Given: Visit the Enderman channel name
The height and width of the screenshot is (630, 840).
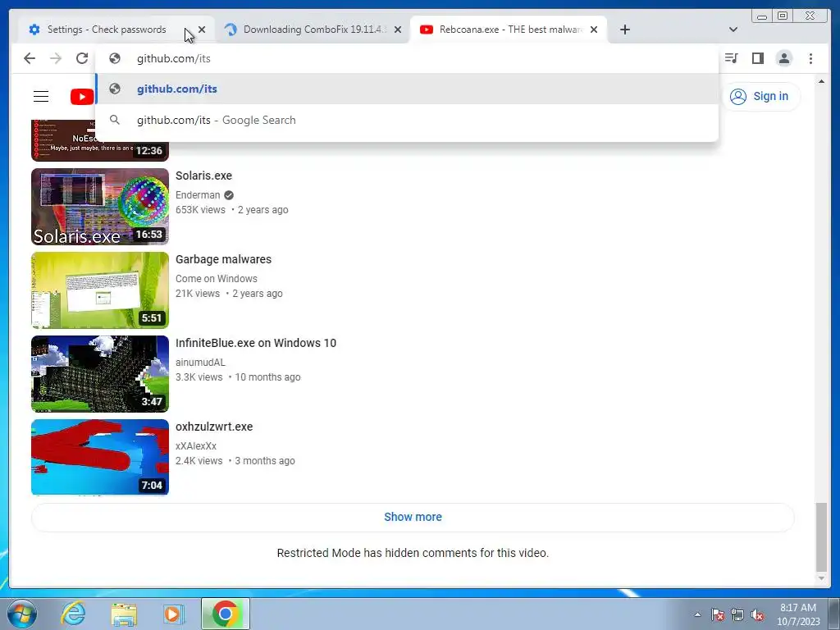Looking at the screenshot, I should [198, 195].
